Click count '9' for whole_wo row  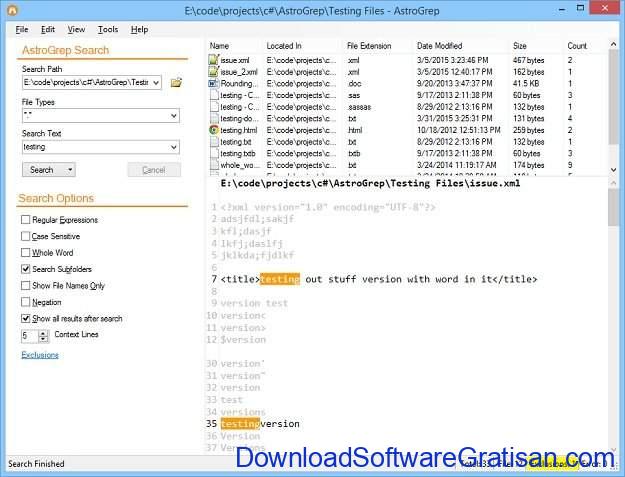[x=570, y=165]
